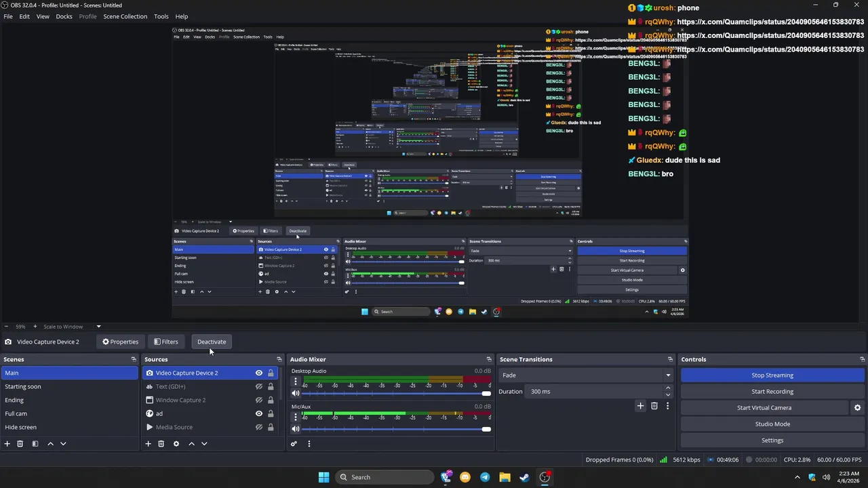Open the Fade transition dropdown
868x488 pixels.
click(587, 375)
